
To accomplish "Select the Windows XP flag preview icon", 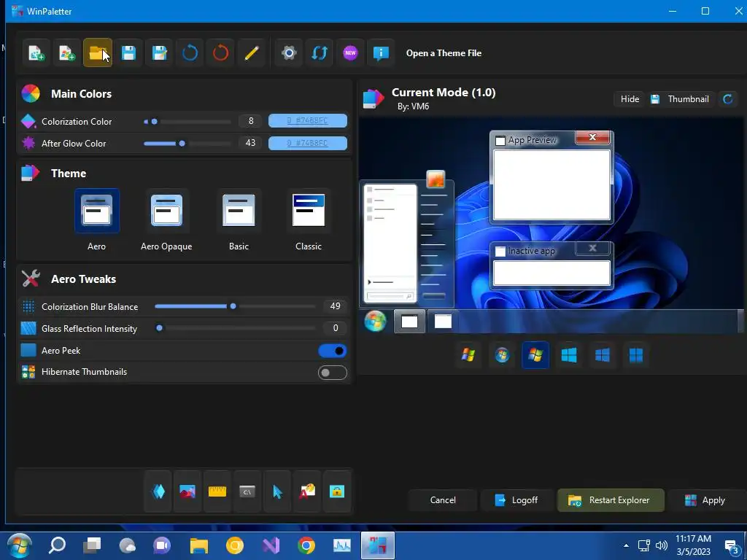I will [468, 355].
